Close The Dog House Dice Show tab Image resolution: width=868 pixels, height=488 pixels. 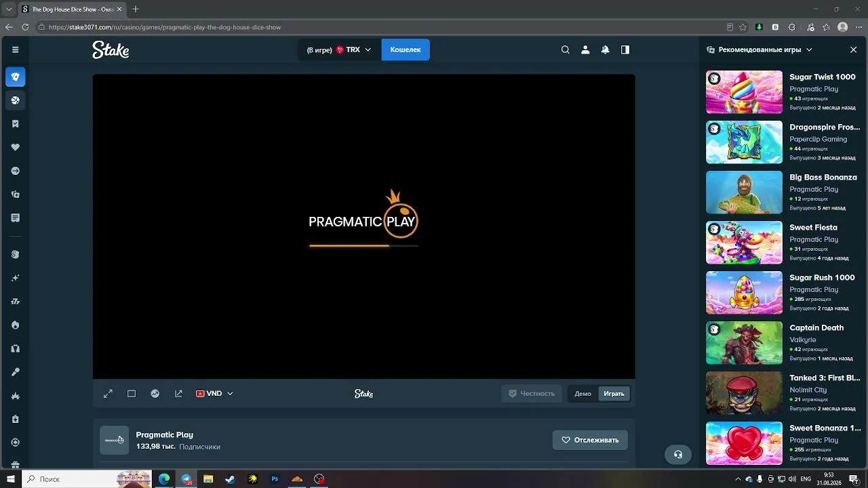[119, 9]
